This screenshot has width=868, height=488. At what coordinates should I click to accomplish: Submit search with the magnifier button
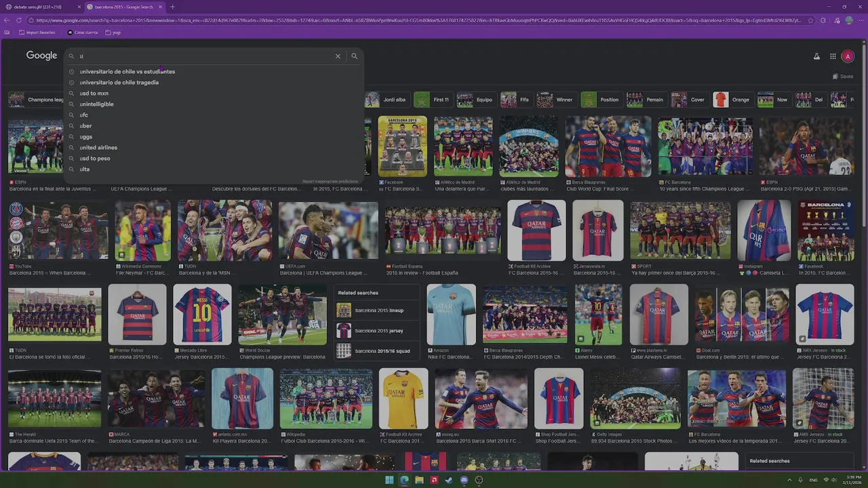(354, 56)
